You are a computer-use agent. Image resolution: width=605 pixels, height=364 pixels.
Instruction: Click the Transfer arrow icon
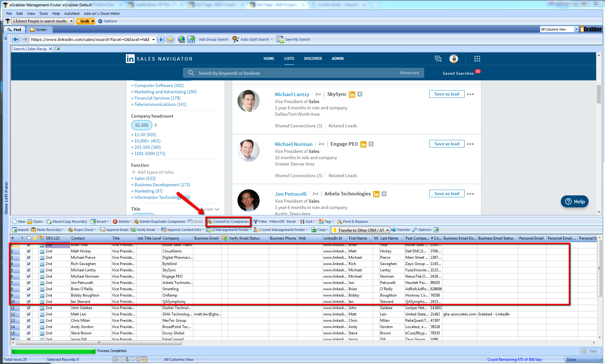coord(394,230)
